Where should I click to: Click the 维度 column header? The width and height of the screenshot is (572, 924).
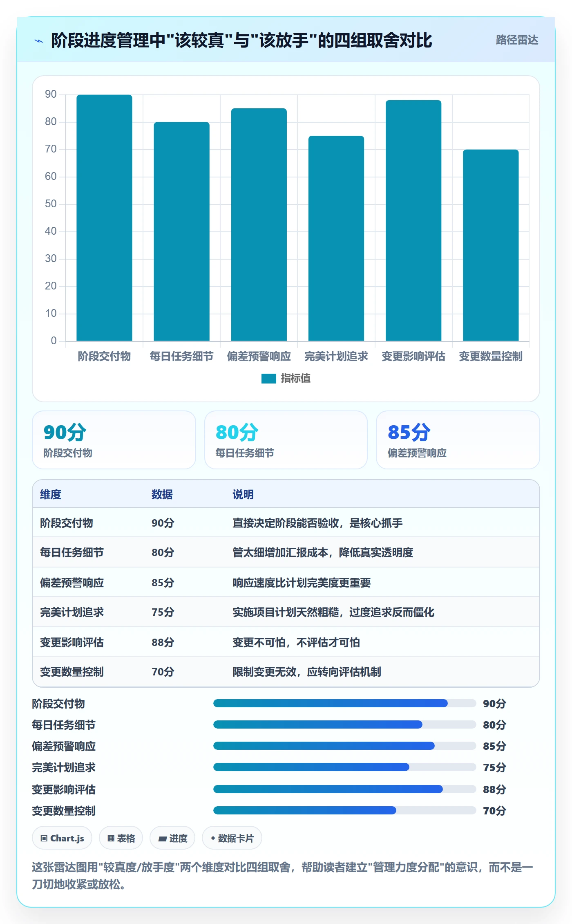(51, 494)
